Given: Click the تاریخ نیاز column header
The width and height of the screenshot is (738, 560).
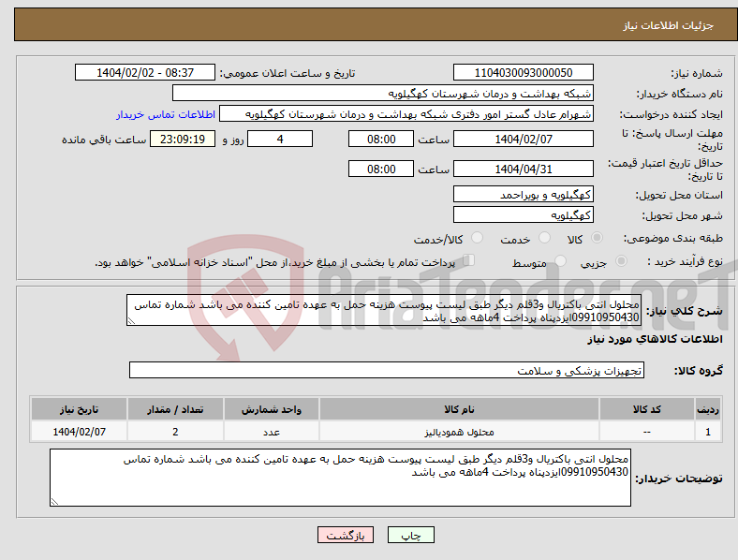Looking at the screenshot, I should pyautogui.click(x=79, y=409).
